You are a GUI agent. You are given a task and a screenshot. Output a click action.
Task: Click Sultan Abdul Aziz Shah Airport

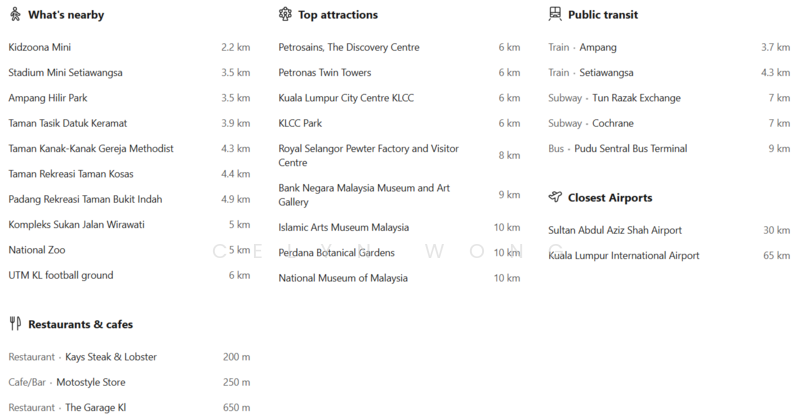[x=615, y=230]
